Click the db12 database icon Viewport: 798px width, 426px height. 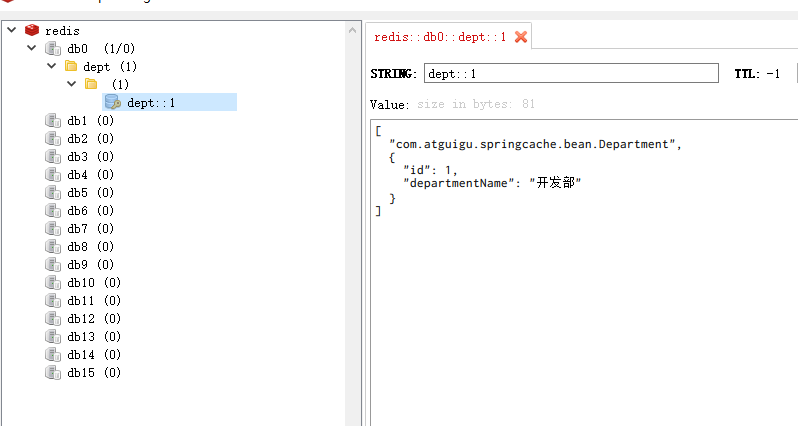coord(53,319)
